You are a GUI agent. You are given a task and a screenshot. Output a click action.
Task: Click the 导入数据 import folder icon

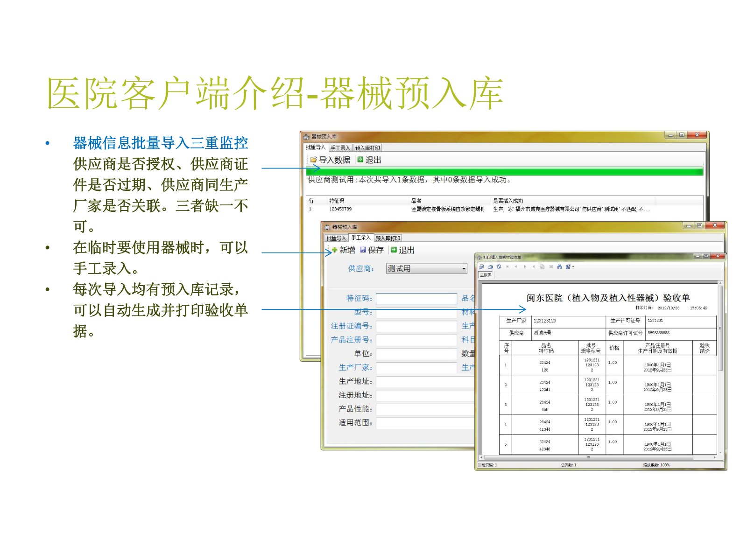tap(313, 160)
